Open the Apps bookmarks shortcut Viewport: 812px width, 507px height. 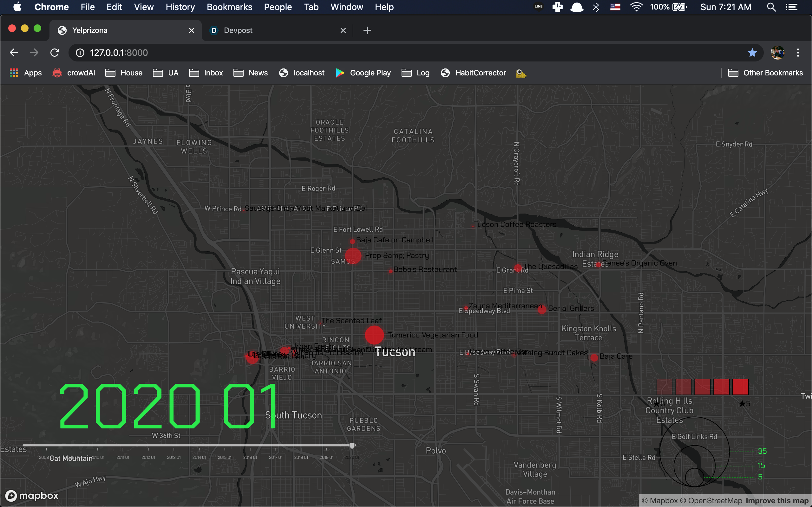26,73
